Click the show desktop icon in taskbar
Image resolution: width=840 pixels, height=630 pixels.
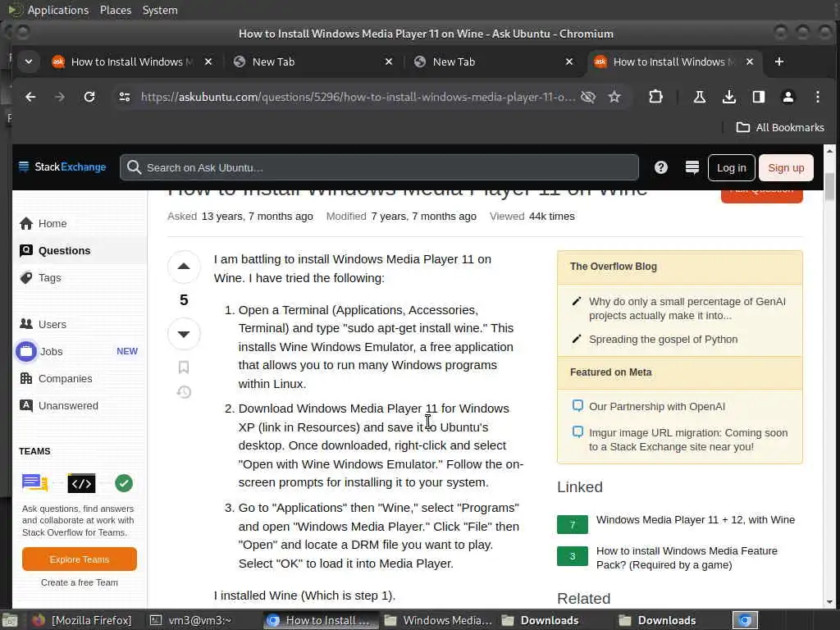point(10,620)
